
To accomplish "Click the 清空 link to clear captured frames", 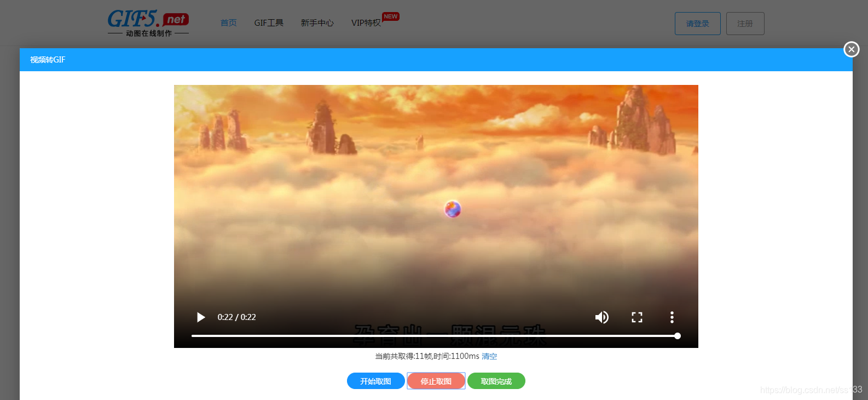I will click(x=489, y=356).
